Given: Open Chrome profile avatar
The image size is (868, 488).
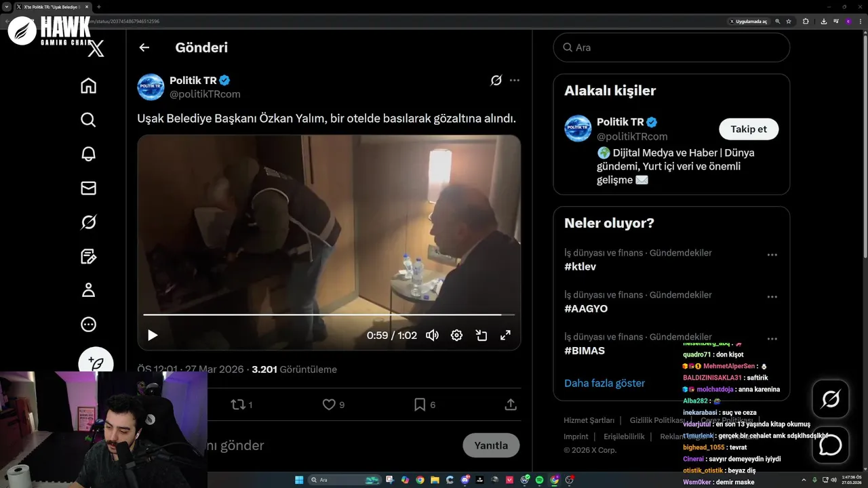Looking at the screenshot, I should click(848, 22).
